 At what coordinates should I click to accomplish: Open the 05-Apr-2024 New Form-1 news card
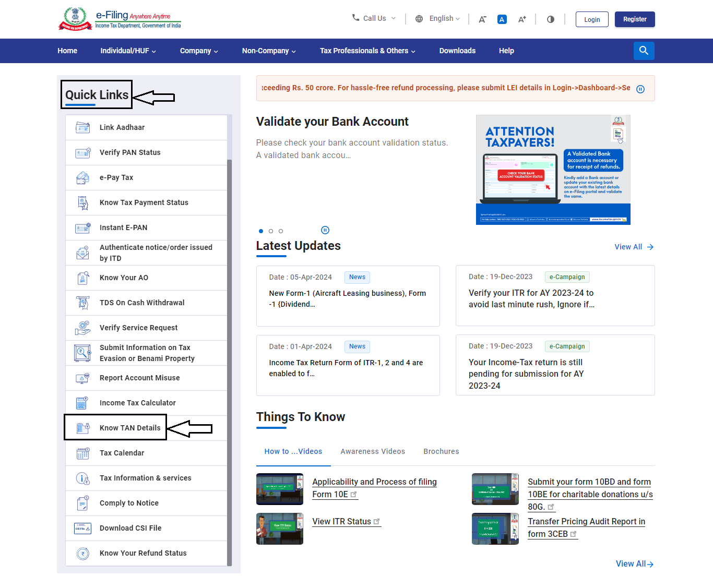(x=348, y=296)
